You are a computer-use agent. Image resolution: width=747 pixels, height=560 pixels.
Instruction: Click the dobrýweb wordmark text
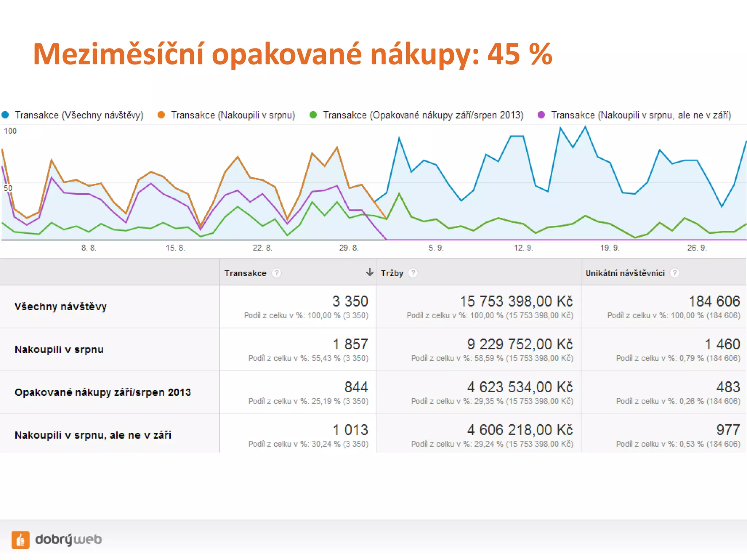(69, 540)
